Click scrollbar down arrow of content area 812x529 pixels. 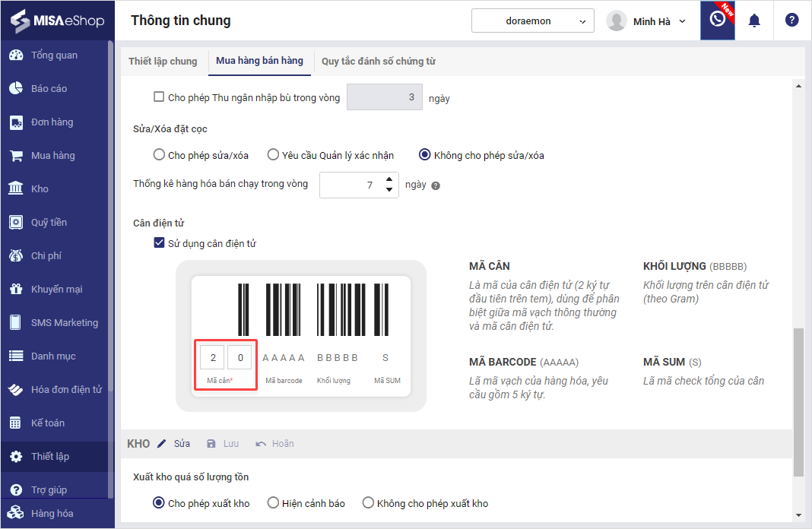[798, 515]
